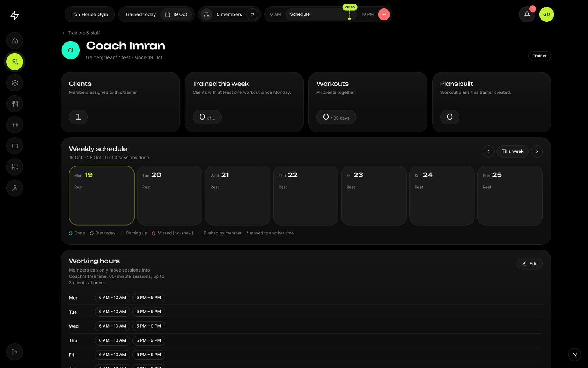Open the stacked layers sidebar icon
The width and height of the screenshot is (588, 368).
pos(15,83)
